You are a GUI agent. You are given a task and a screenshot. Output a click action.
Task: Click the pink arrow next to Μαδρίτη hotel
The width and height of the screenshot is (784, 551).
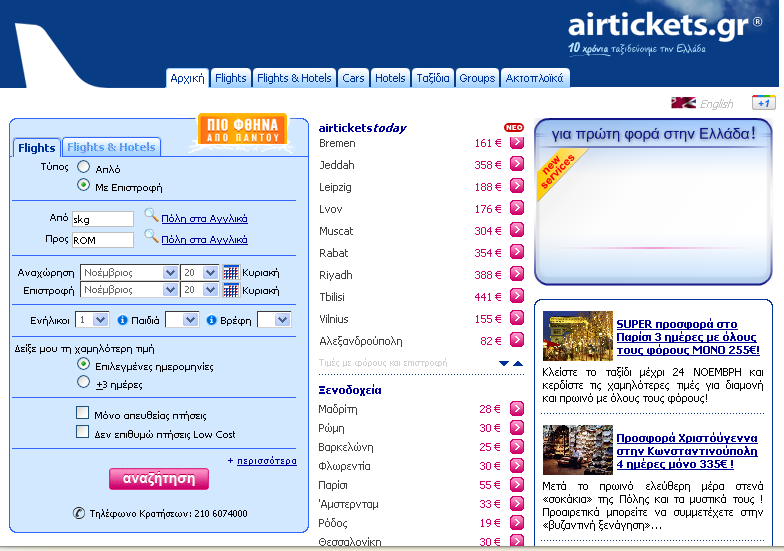coord(517,408)
